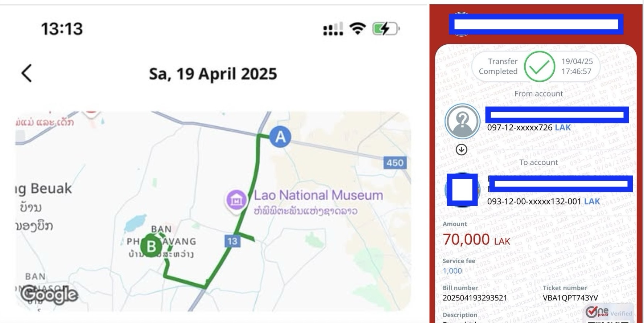Tap the Sa, 19 April 2025 title
The height and width of the screenshot is (323, 644).
click(213, 74)
